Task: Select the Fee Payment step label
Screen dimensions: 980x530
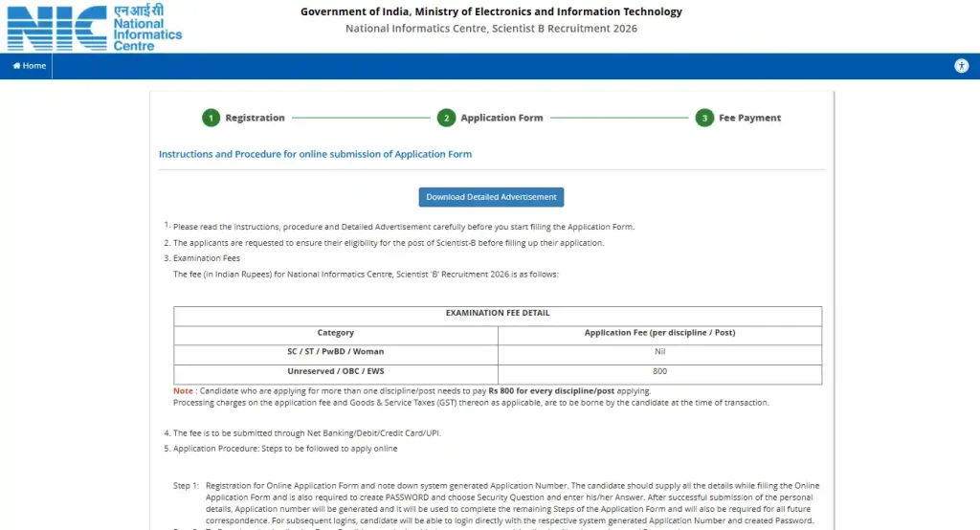Action: 749,118
